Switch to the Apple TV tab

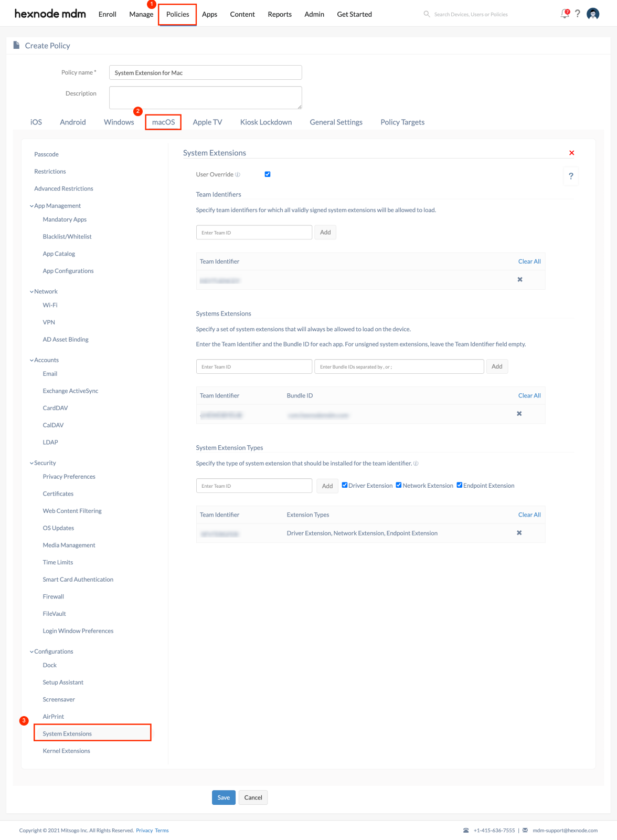[207, 122]
